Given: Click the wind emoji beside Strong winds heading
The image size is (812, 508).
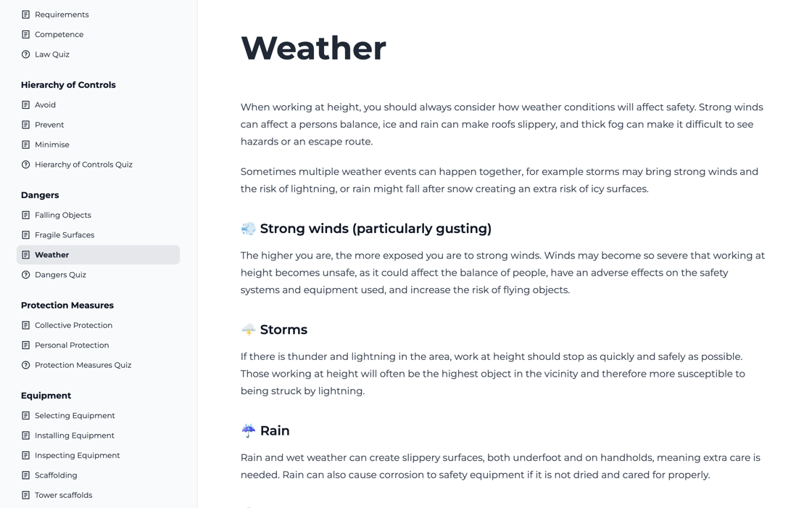Looking at the screenshot, I should [248, 229].
